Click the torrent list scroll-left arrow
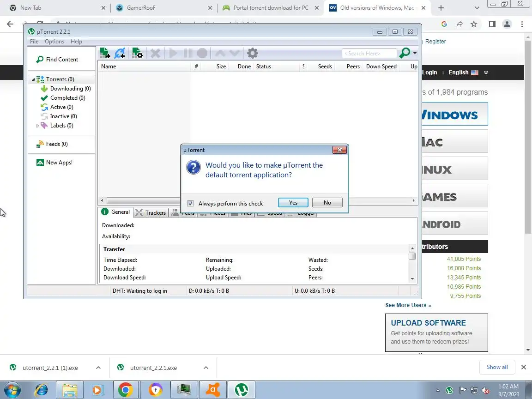 [102, 200]
